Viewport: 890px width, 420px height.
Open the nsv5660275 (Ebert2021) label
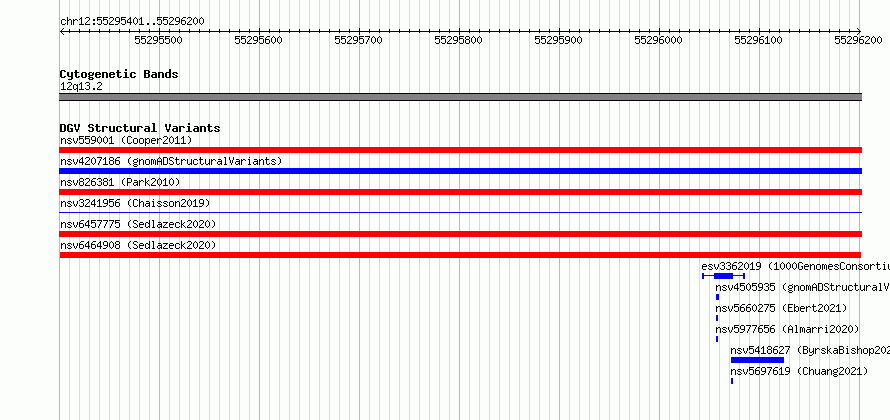point(781,308)
